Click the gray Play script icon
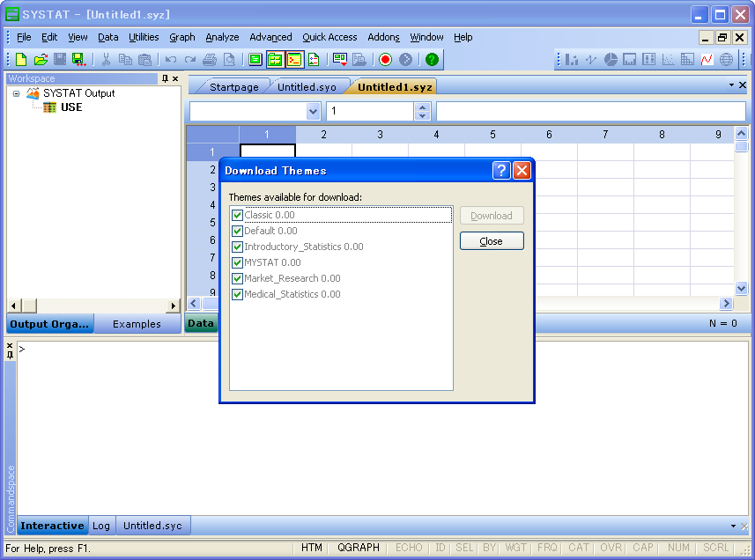755x560 pixels. pyautogui.click(x=406, y=59)
